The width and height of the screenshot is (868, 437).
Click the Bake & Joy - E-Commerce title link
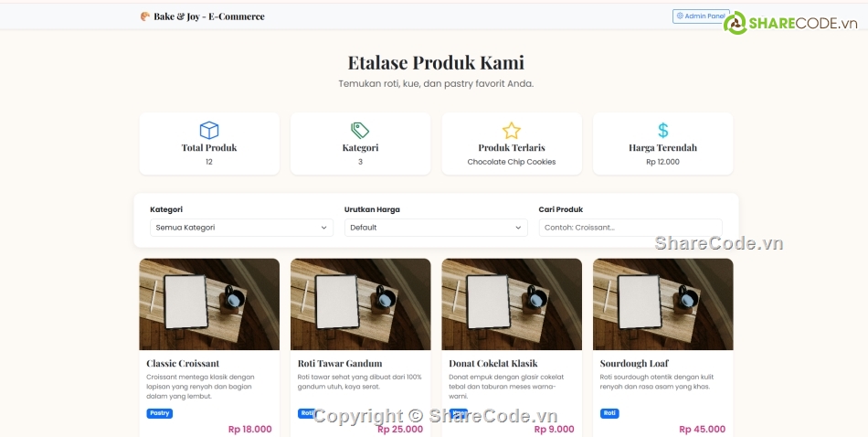click(208, 16)
